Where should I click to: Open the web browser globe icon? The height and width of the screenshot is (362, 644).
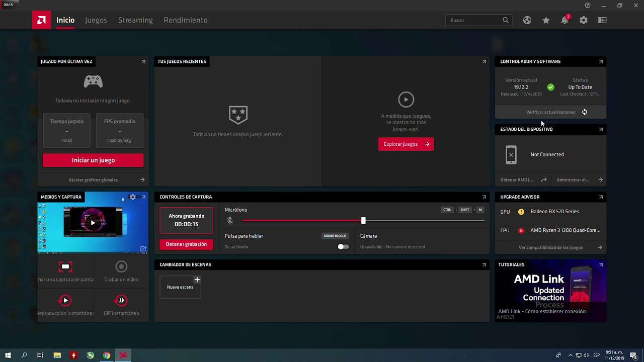click(x=527, y=20)
